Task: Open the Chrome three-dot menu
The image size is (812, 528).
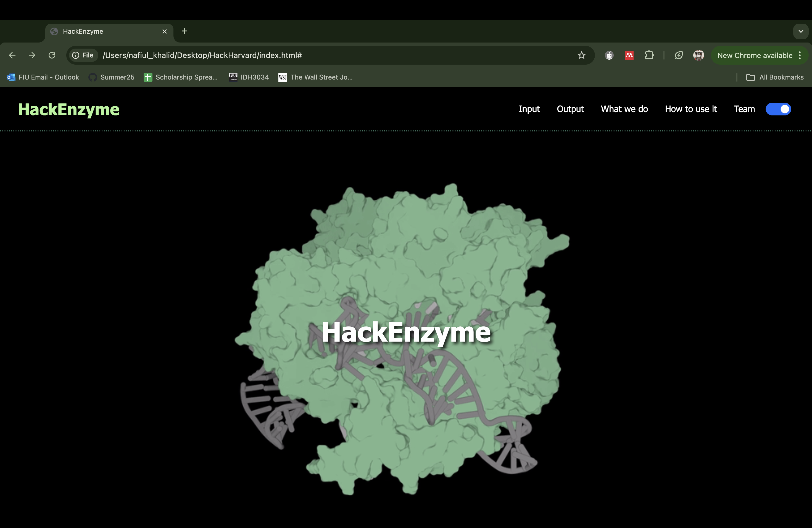Action: click(x=800, y=55)
